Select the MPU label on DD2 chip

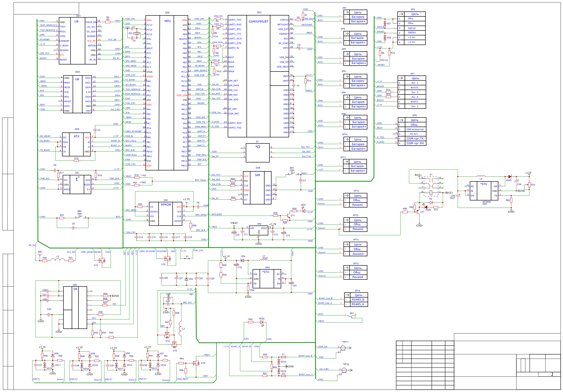coord(167,21)
